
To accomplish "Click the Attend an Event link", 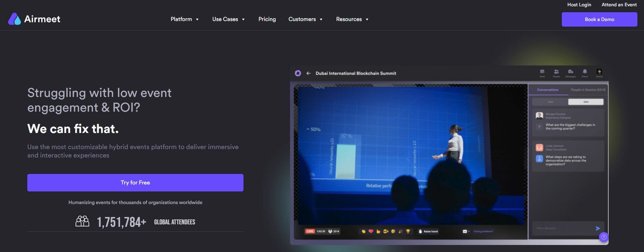I will 619,5.
